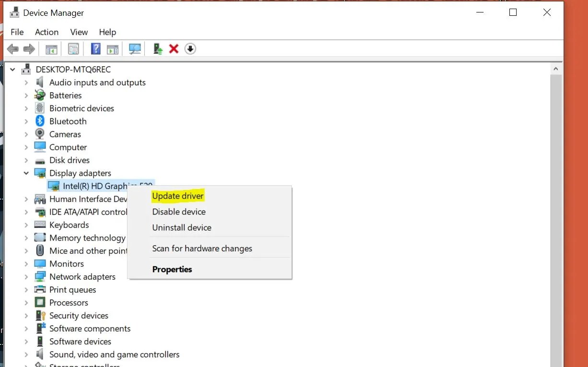Viewport: 588px width, 367px height.
Task: Collapse the Display adapters chevron
Action: pos(26,173)
